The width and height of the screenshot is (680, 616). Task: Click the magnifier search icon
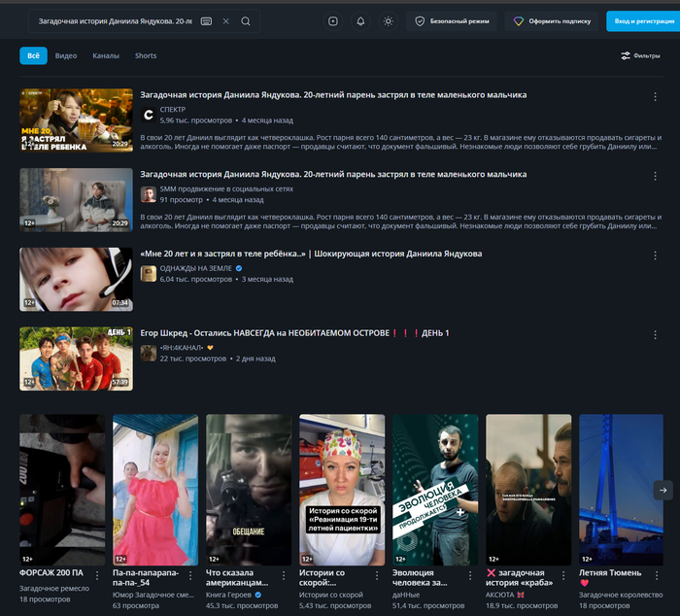(246, 21)
